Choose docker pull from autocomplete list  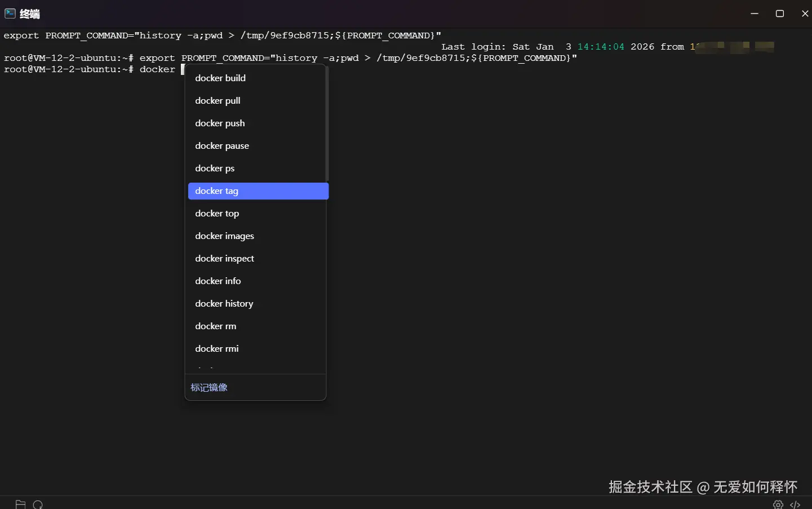[x=218, y=101]
